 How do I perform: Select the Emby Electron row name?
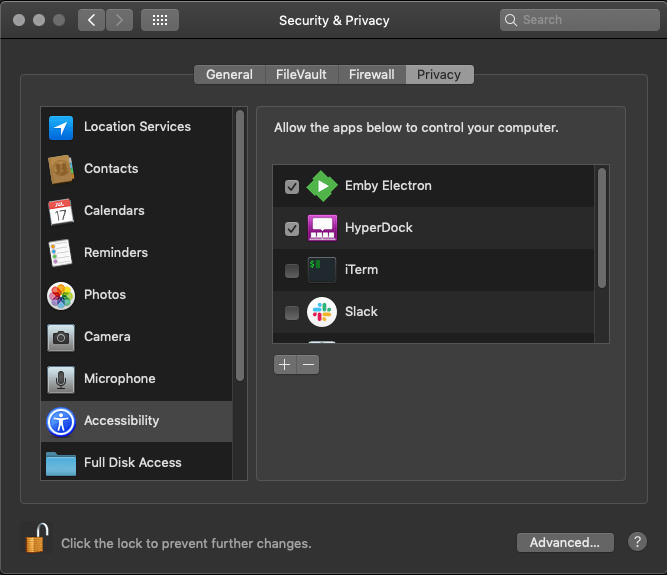click(x=388, y=185)
